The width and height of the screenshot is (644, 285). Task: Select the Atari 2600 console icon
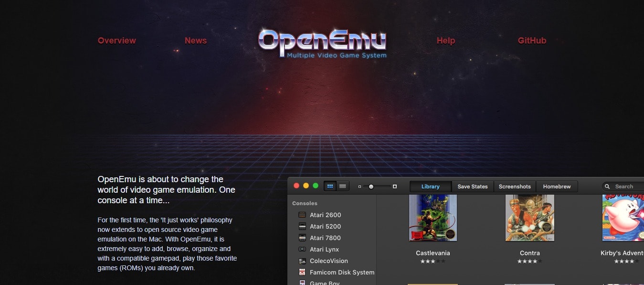click(302, 215)
